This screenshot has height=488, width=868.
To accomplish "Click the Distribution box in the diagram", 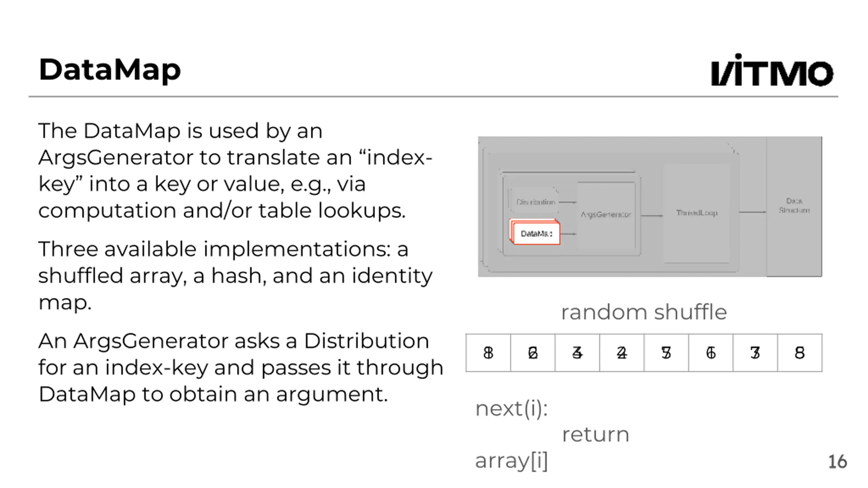I will tap(535, 202).
